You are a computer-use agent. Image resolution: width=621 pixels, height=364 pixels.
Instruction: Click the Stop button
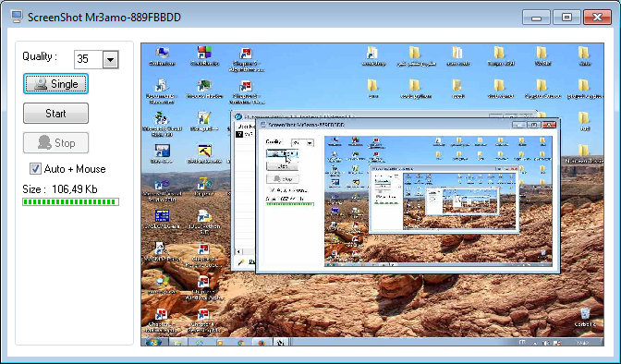click(55, 142)
